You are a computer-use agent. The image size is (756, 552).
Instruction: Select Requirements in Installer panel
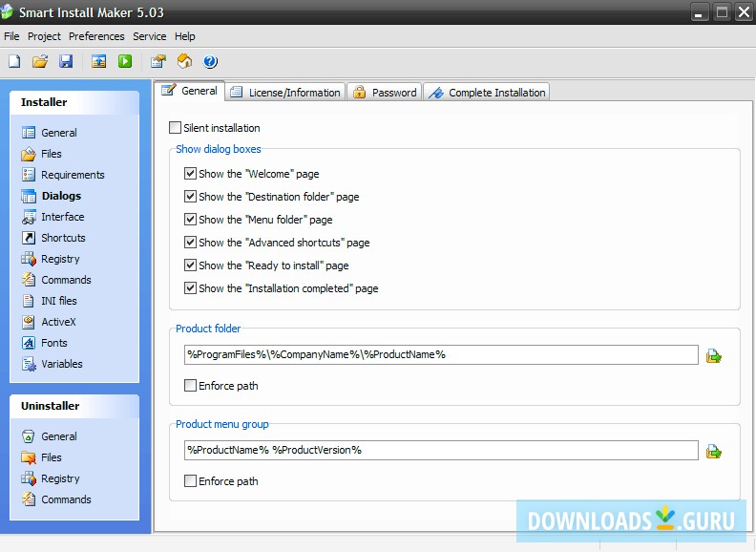coord(63,175)
